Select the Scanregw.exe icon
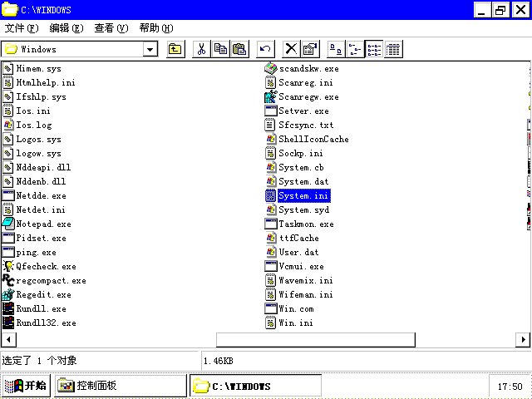The image size is (532, 399). pyautogui.click(x=271, y=96)
